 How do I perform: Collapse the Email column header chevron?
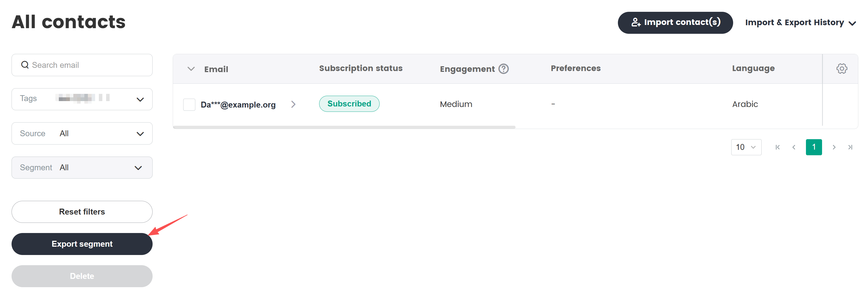coord(191,69)
